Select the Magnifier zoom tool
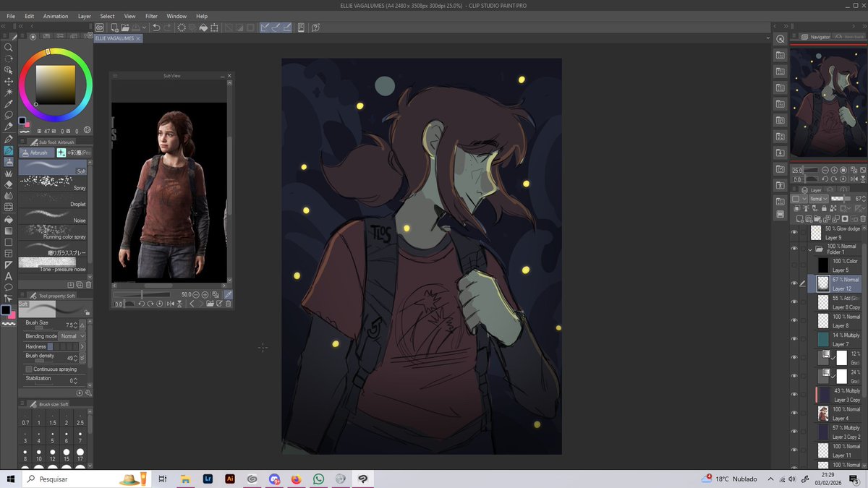Screen dimensions: 868x488 (x=9, y=47)
